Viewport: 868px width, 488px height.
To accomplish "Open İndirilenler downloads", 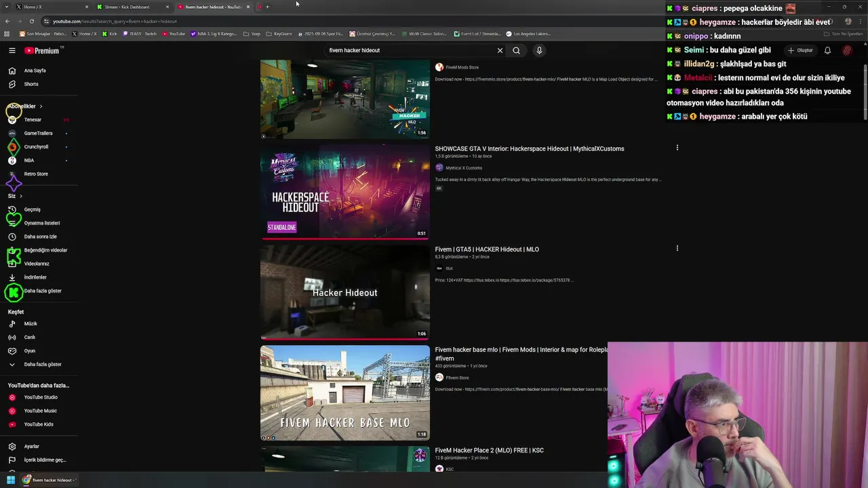I will click(39, 277).
